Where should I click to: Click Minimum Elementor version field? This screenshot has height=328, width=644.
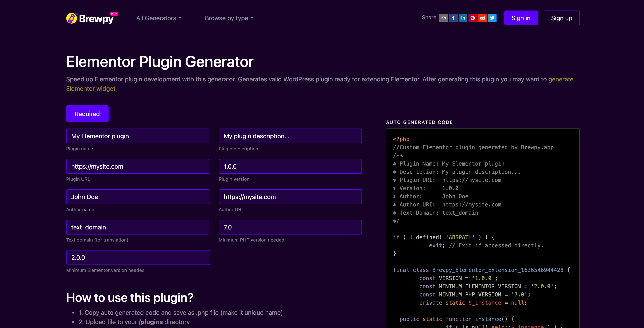coord(138,257)
